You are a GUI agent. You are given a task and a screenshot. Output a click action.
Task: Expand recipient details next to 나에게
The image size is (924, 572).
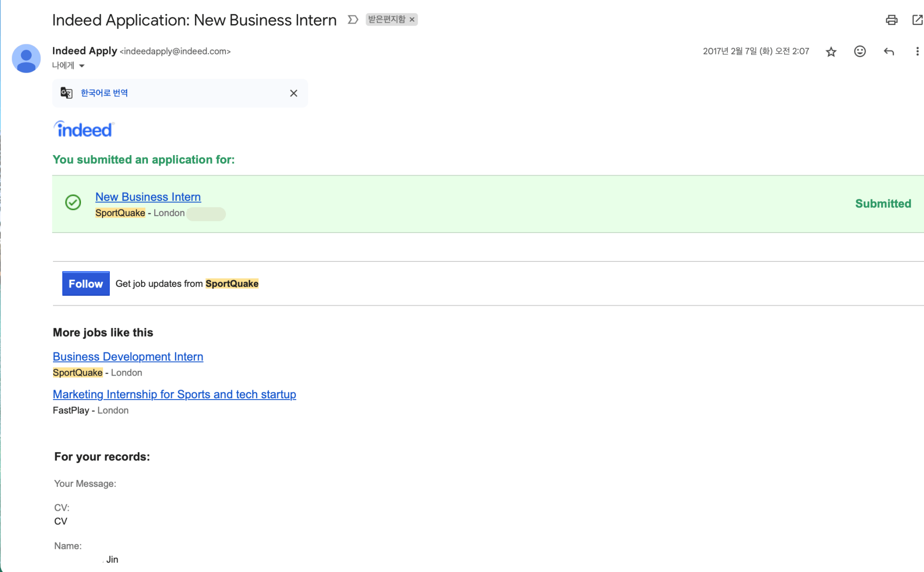[x=82, y=66]
